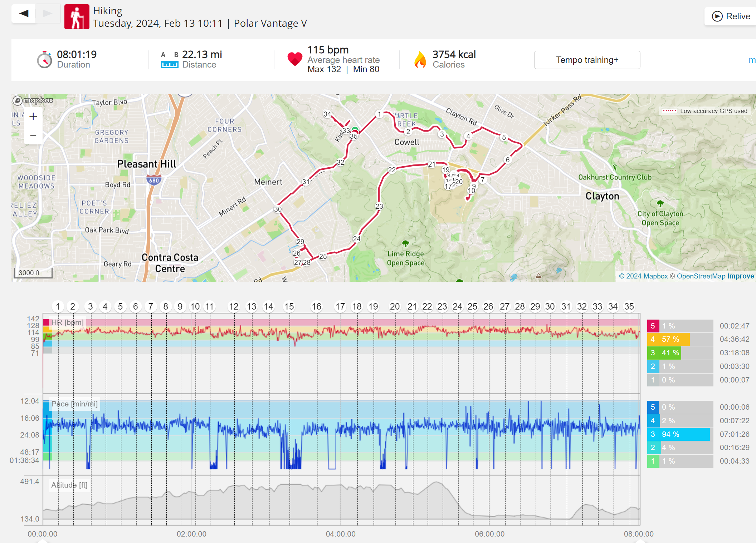Click the calories flame icon

coord(420,59)
